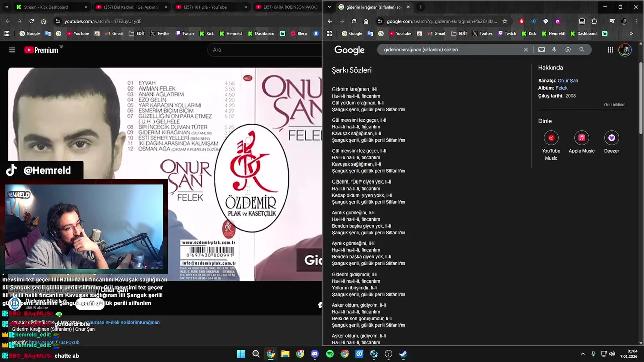
Task: Reload the YouTube page
Action: point(31,21)
